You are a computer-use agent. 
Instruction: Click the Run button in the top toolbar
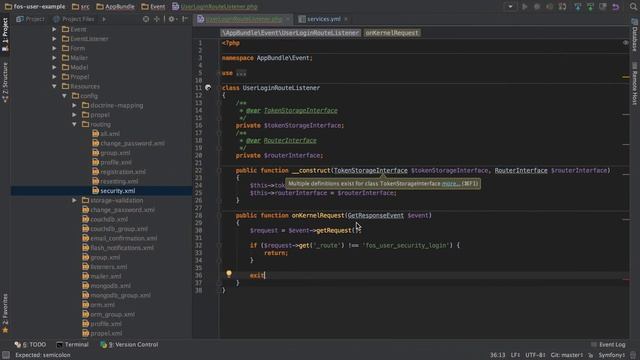click(x=524, y=7)
